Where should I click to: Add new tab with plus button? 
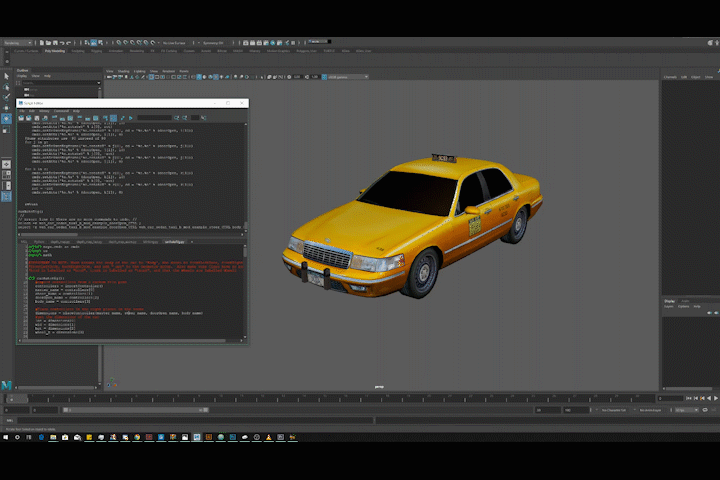(x=192, y=242)
